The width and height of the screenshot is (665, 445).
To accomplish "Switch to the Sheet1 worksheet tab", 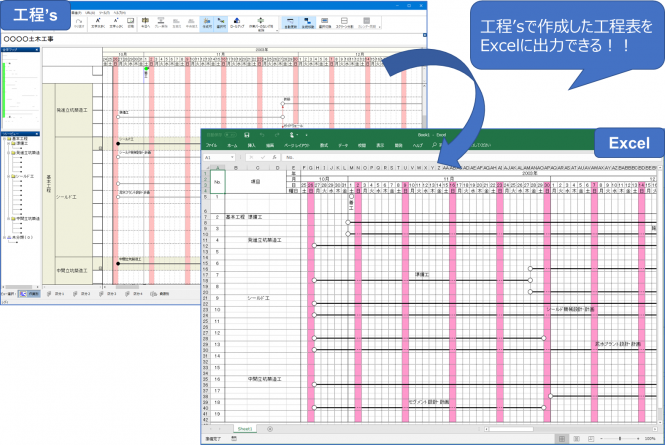I will [245, 429].
